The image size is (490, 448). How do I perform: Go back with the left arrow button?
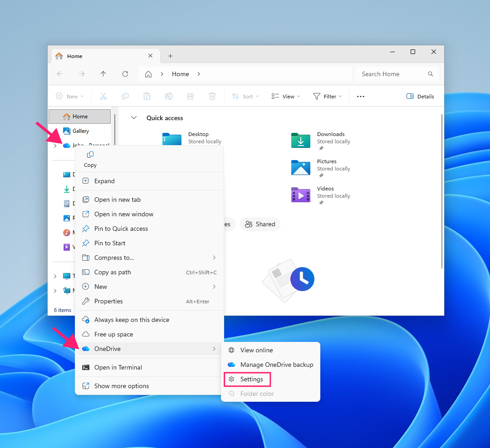(60, 74)
